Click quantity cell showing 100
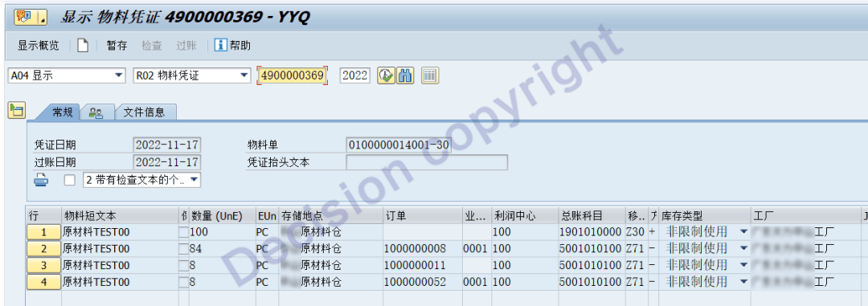 [x=223, y=232]
